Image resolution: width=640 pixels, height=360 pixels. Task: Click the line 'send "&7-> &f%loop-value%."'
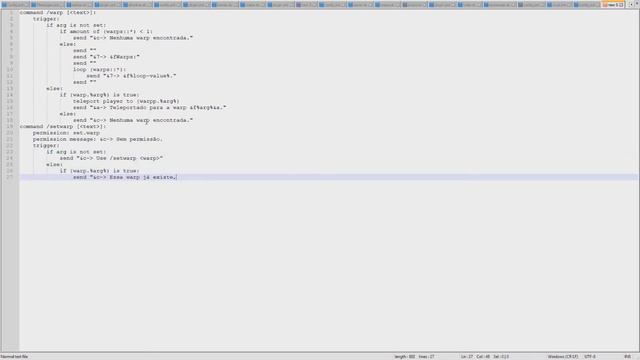pos(131,76)
